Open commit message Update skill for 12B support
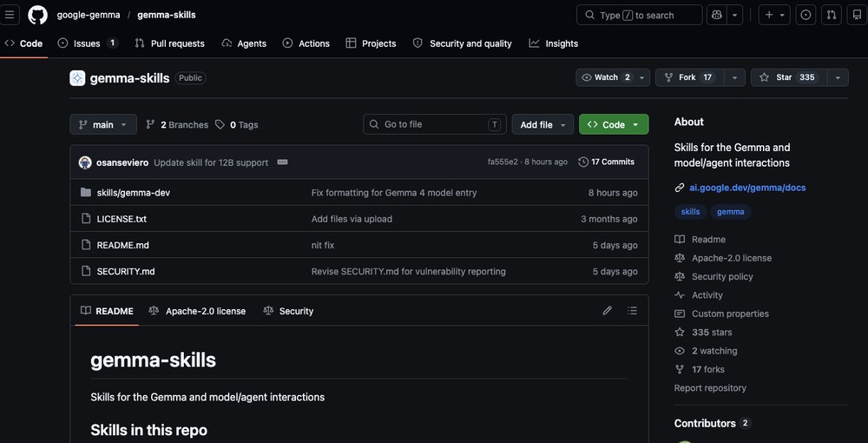Image resolution: width=868 pixels, height=443 pixels. tap(211, 162)
